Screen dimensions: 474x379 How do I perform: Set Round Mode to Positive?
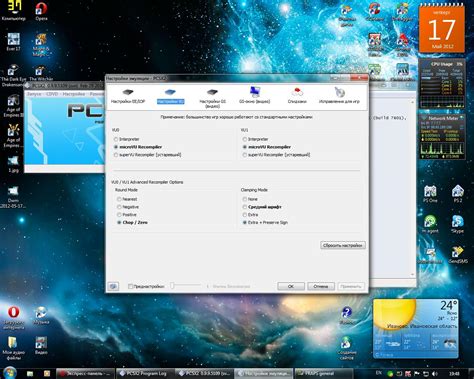click(127, 215)
